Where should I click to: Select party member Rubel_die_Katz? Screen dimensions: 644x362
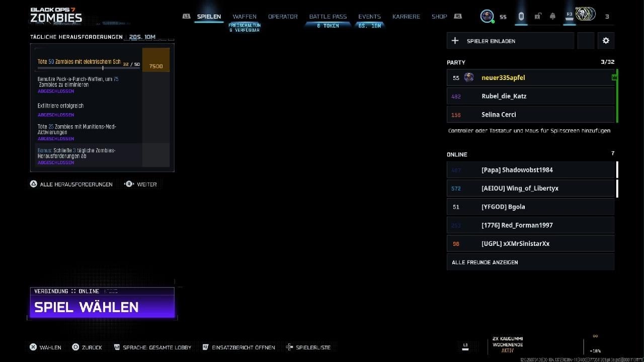tap(530, 96)
